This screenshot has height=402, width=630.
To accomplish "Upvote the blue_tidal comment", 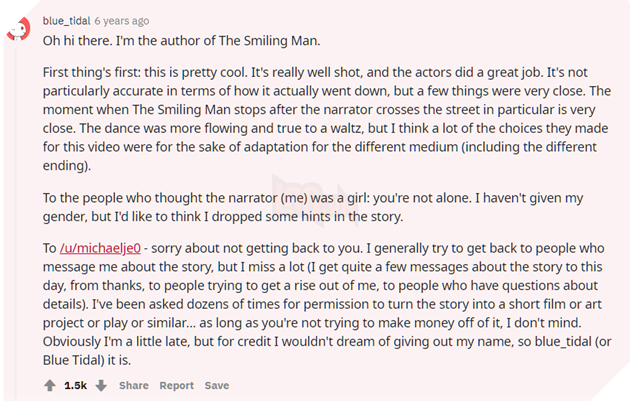I will tap(50, 385).
